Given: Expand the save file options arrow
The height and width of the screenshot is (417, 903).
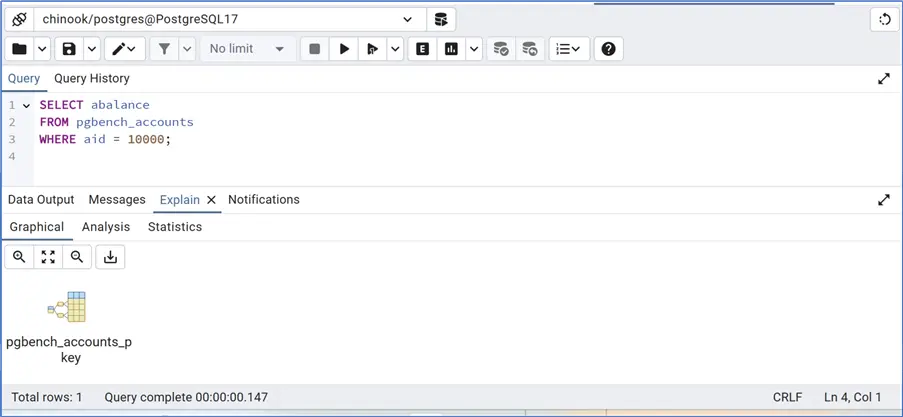Looking at the screenshot, I should [93, 49].
